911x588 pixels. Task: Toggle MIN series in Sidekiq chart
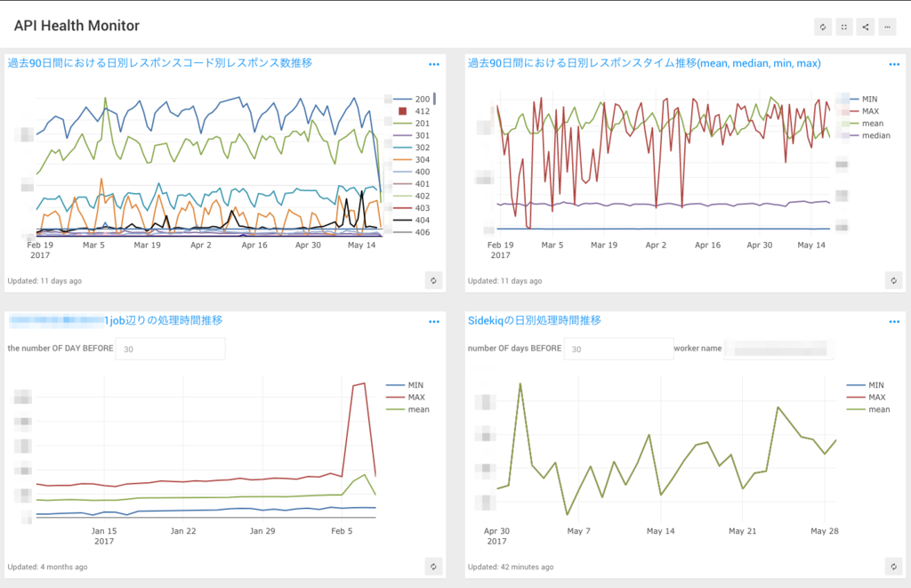tap(866, 385)
